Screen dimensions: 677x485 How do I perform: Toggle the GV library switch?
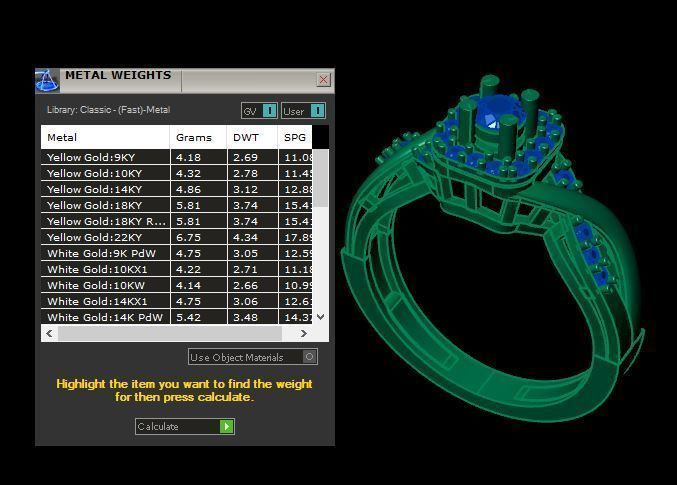(259, 111)
